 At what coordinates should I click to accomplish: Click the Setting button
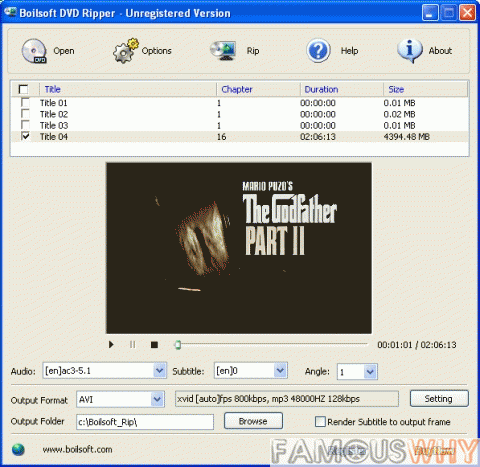coord(439,399)
